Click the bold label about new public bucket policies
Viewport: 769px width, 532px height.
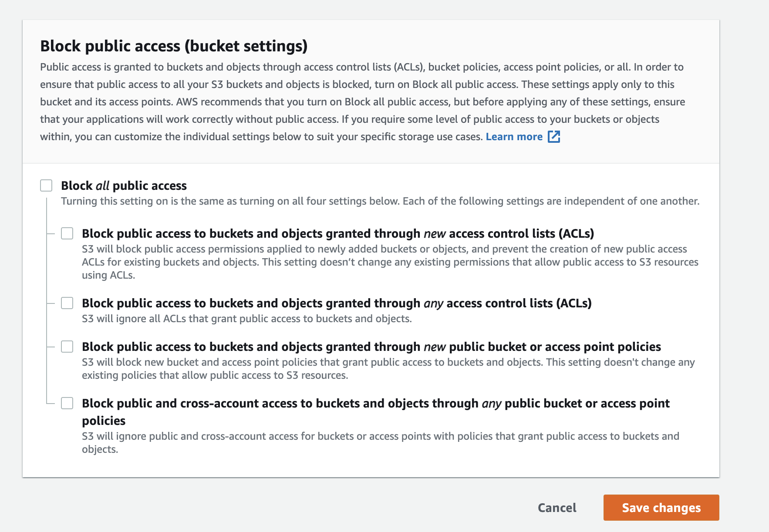371,347
